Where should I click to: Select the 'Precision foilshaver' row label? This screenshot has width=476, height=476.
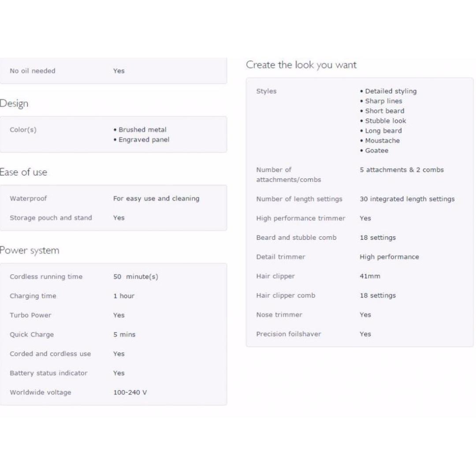[288, 334]
